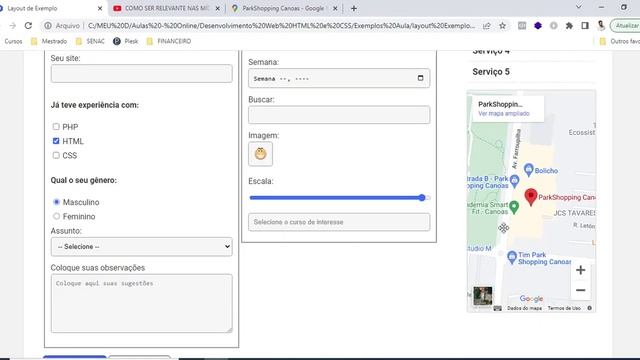640x360 pixels.
Task: Open the reader extension icon beside the star
Action: (x=522, y=26)
